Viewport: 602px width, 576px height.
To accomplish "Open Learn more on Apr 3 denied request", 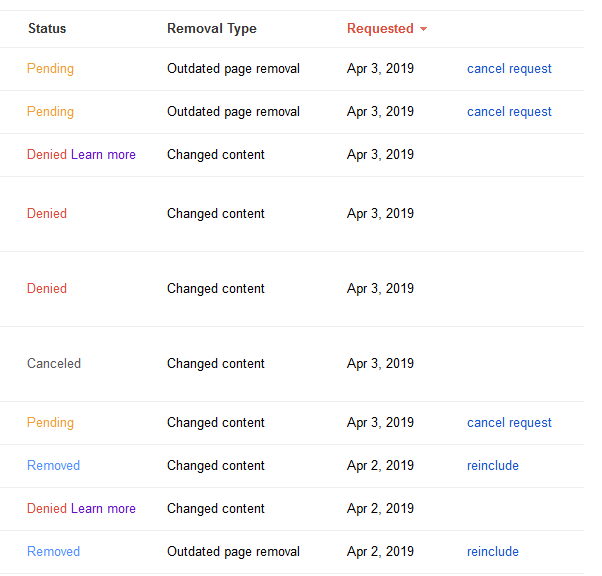I will click(x=103, y=154).
